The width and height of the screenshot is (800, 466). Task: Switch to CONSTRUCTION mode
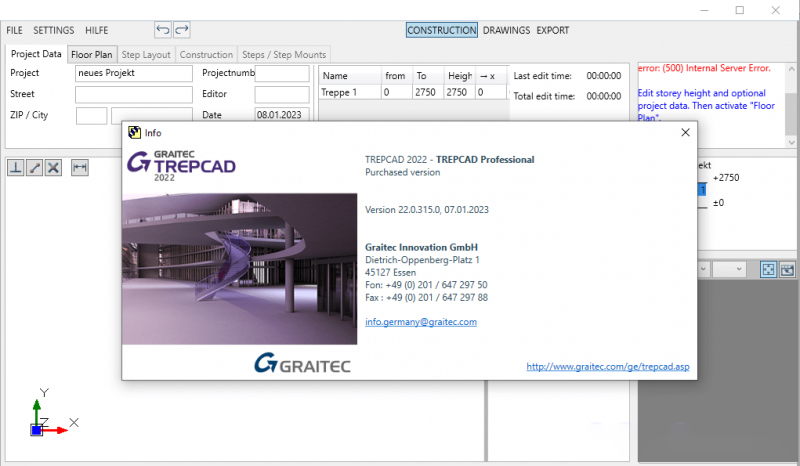(442, 30)
